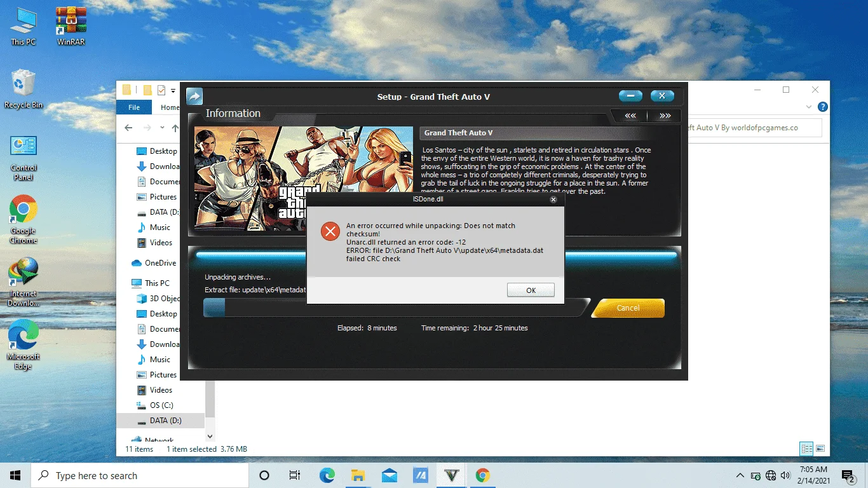
Task: Click the Setup arrow icon in title bar
Action: click(x=194, y=97)
